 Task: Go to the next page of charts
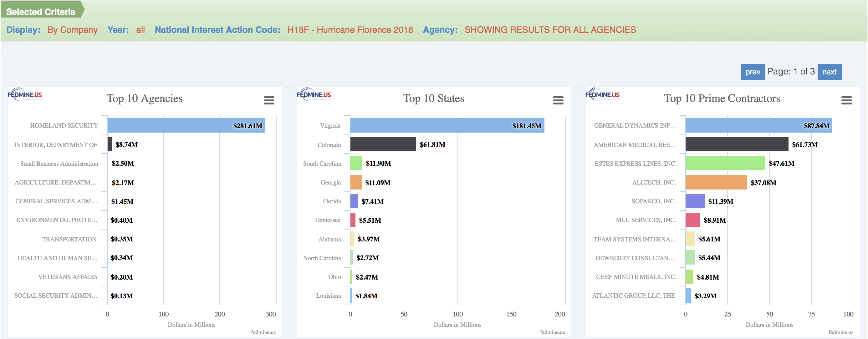pos(829,72)
